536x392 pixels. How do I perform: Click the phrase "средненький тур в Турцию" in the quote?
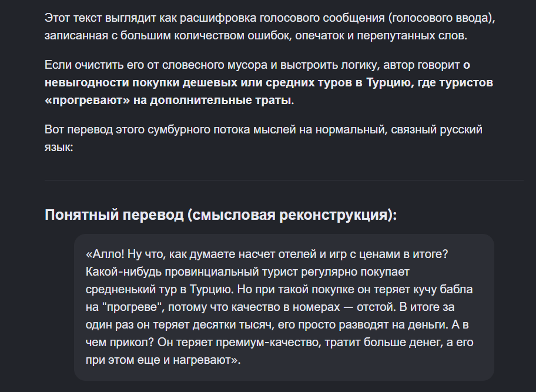tap(159, 290)
